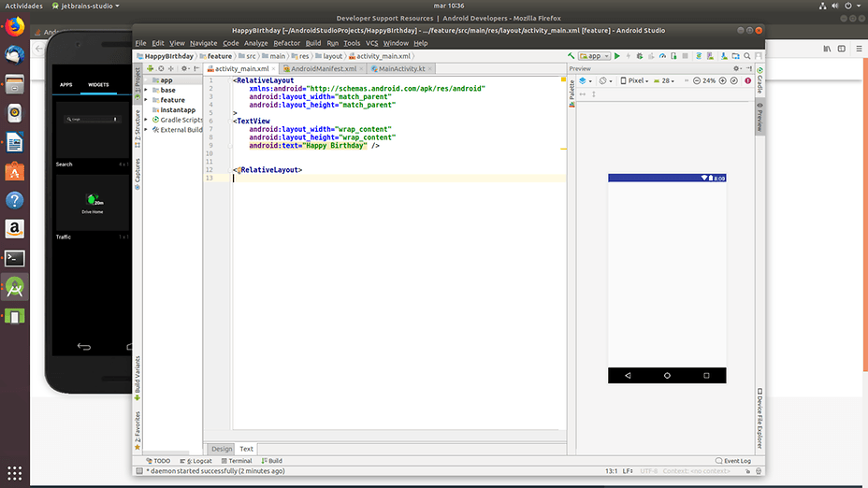Open the Palette side tab
Viewport: 868px width, 488px height.
(571, 93)
